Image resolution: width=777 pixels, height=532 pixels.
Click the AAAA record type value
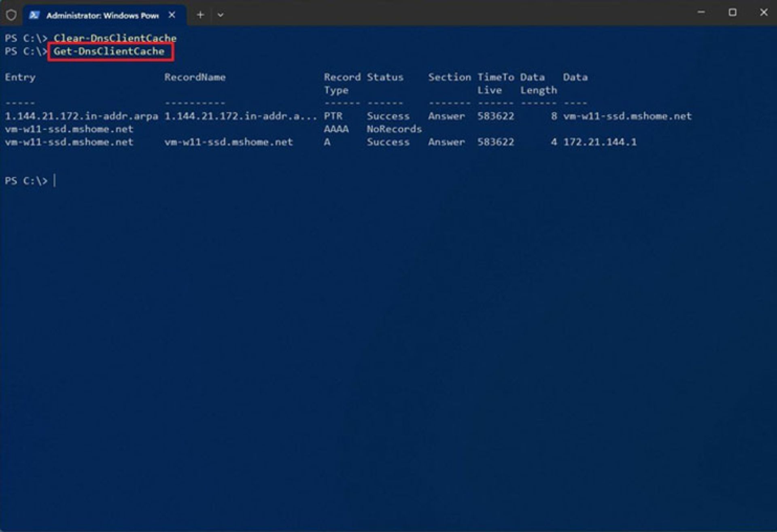pos(336,129)
